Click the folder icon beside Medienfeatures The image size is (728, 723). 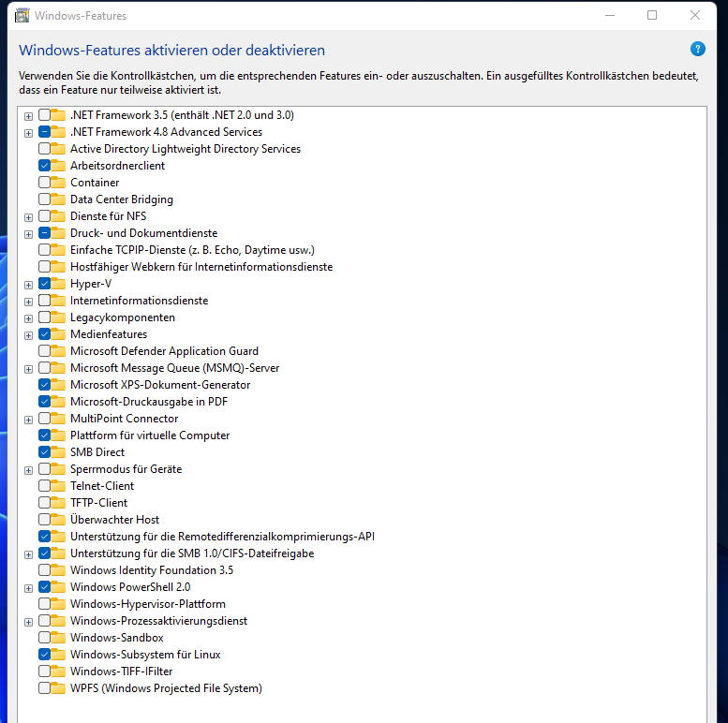[x=58, y=334]
